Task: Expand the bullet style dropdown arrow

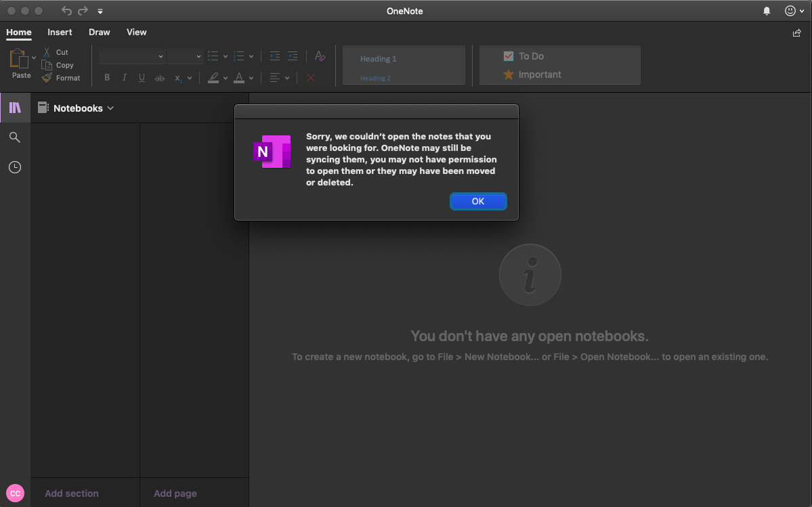Action: 226,56
